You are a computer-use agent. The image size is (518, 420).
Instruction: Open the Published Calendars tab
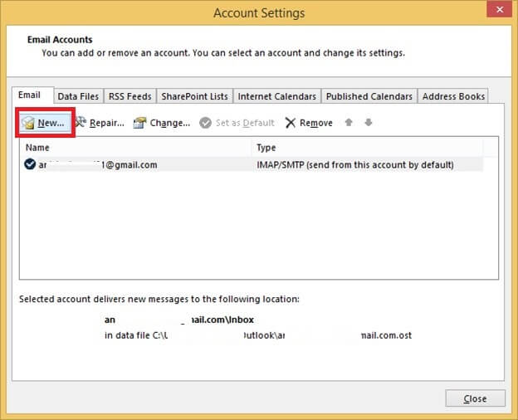coord(369,96)
